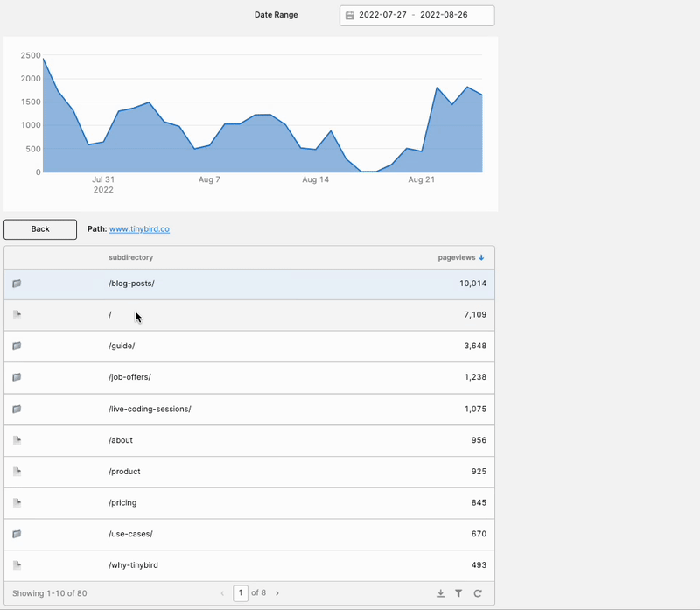Open the table filter icon
The height and width of the screenshot is (610, 700).
pos(458,593)
